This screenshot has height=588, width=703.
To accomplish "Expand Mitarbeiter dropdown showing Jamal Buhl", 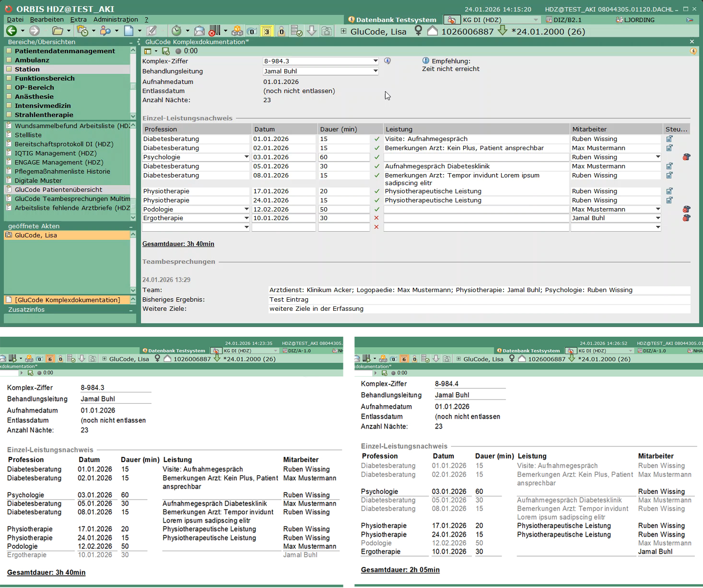I will 658,218.
